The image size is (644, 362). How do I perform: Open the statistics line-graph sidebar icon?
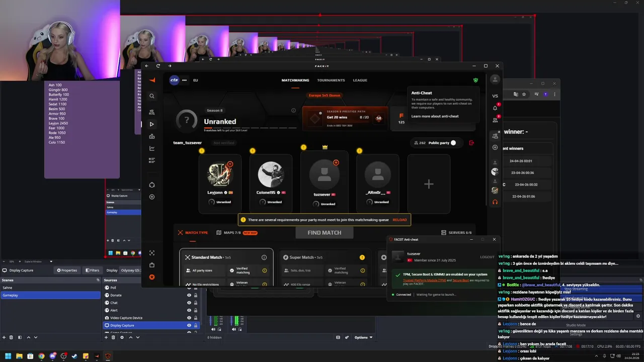click(x=152, y=148)
